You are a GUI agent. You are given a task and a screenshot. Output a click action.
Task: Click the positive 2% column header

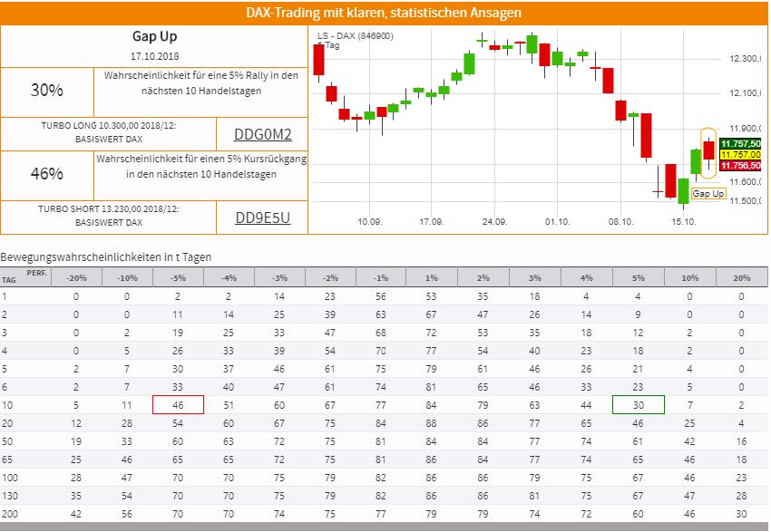coord(483,277)
